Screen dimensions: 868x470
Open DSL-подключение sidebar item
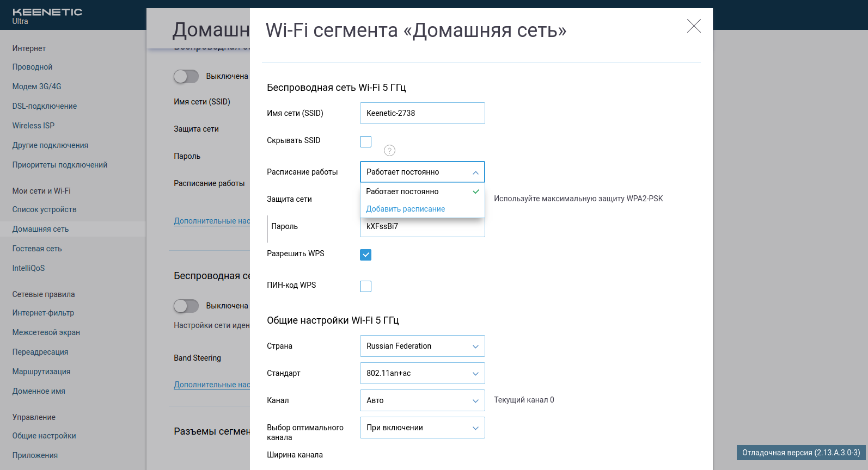(45, 106)
